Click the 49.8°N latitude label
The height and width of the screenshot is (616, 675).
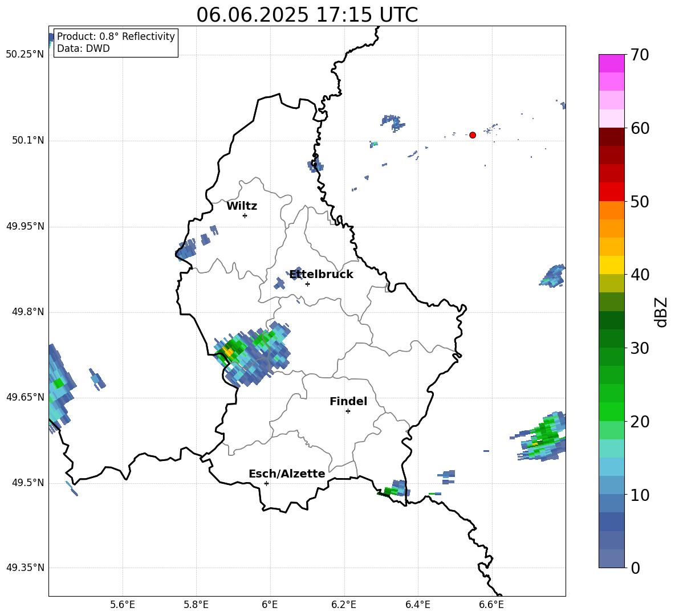pos(28,312)
